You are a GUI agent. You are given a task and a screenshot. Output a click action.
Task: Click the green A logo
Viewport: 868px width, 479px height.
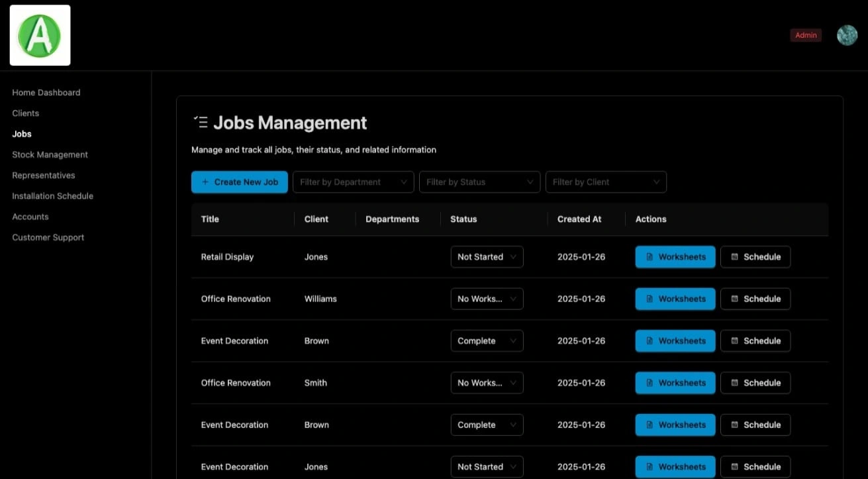[40, 35]
